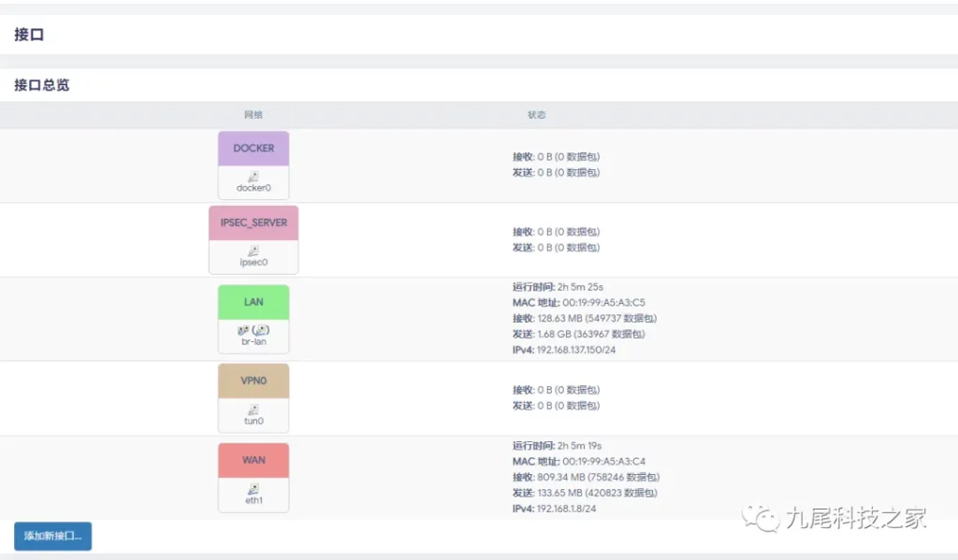The height and width of the screenshot is (560, 958).
Task: Select the pink IPSEC_SERVER interface badge
Action: 254,223
